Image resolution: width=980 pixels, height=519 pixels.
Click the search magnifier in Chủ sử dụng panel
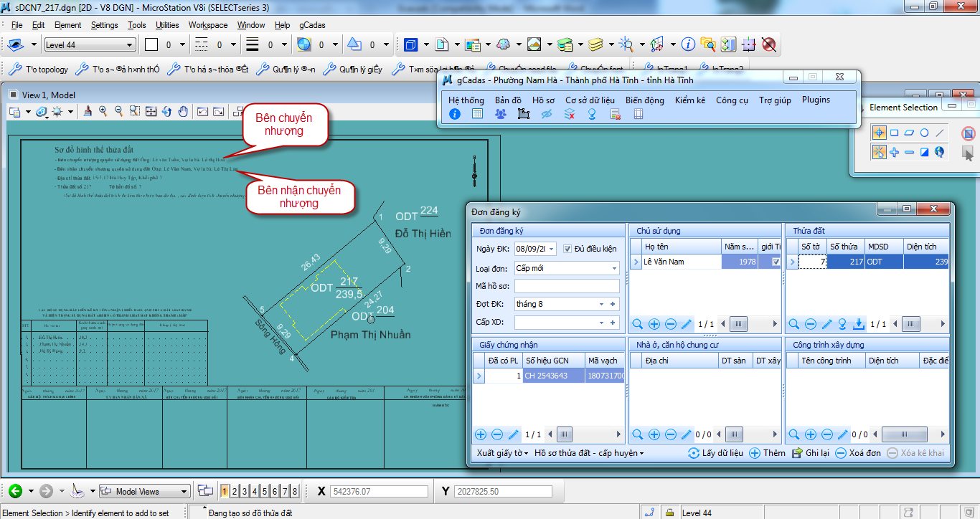tap(638, 324)
